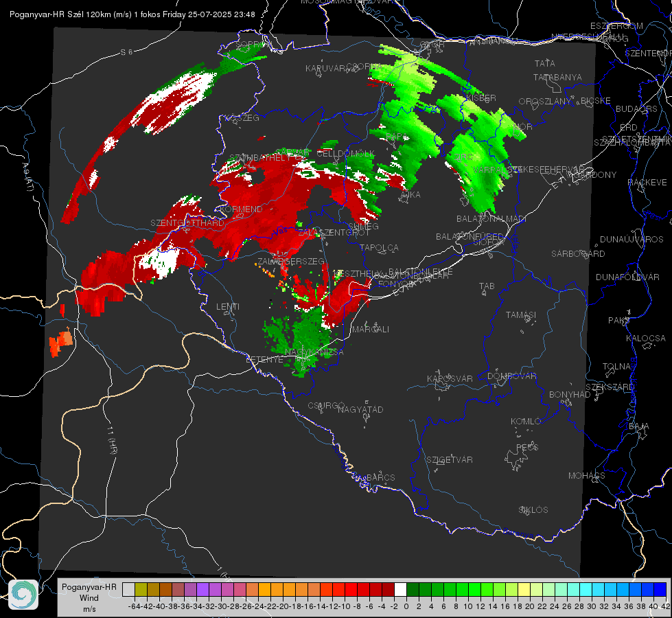Screen dimensions: 672x618
Task: Click the DUNAUJVAROS city label
Action: coord(632,240)
